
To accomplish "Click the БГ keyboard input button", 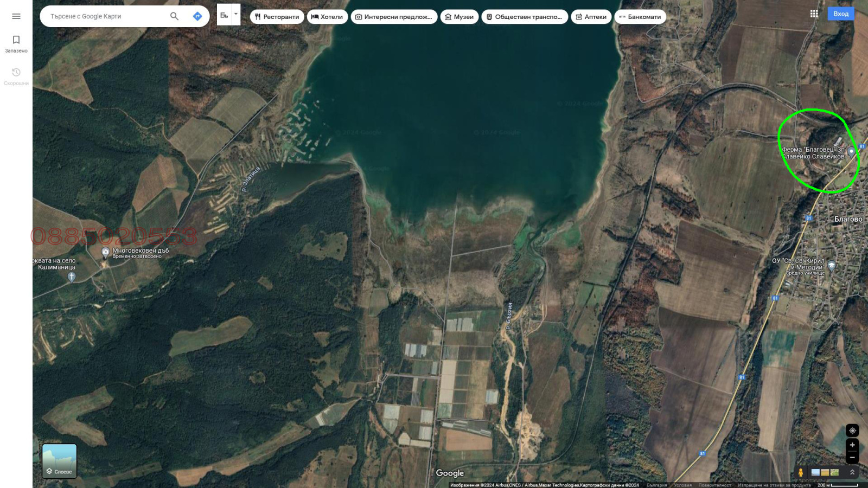I will click(224, 15).
